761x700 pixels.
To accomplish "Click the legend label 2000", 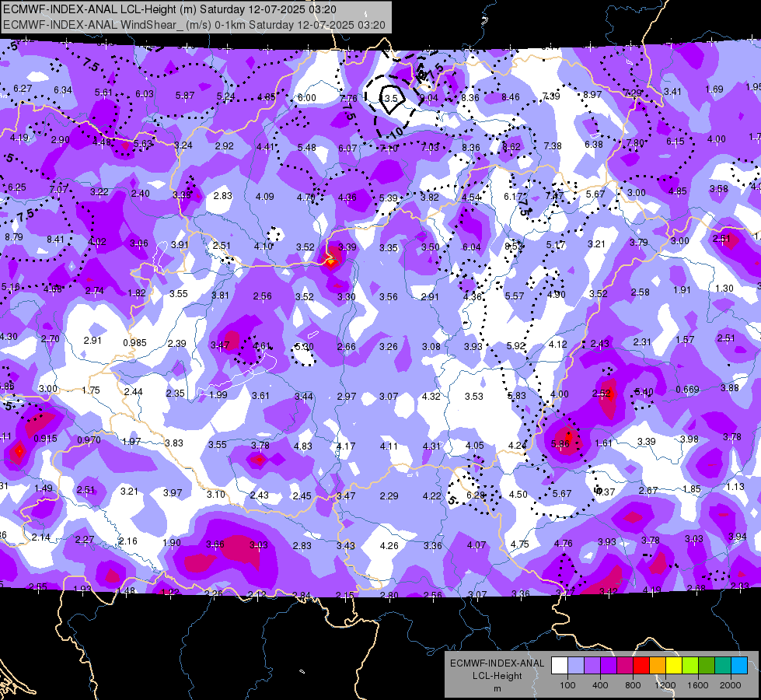I will [x=731, y=685].
